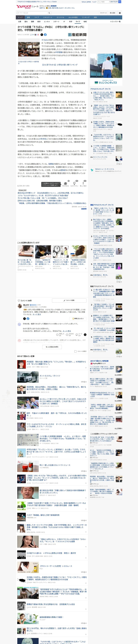Click the 産経新聞 publisher logo
Screen dimensions: 138x644
(77, 35)
